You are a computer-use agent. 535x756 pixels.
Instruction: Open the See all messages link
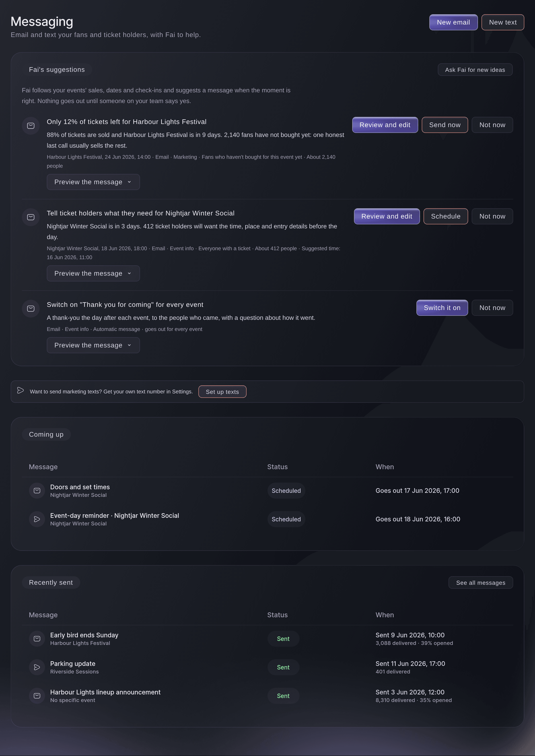click(481, 583)
